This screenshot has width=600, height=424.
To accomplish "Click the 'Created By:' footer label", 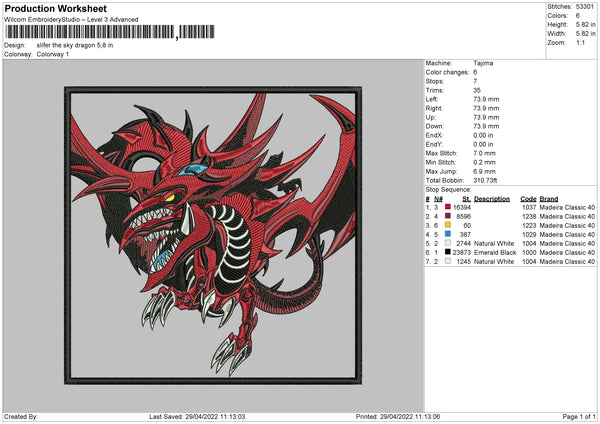I will point(21,416).
